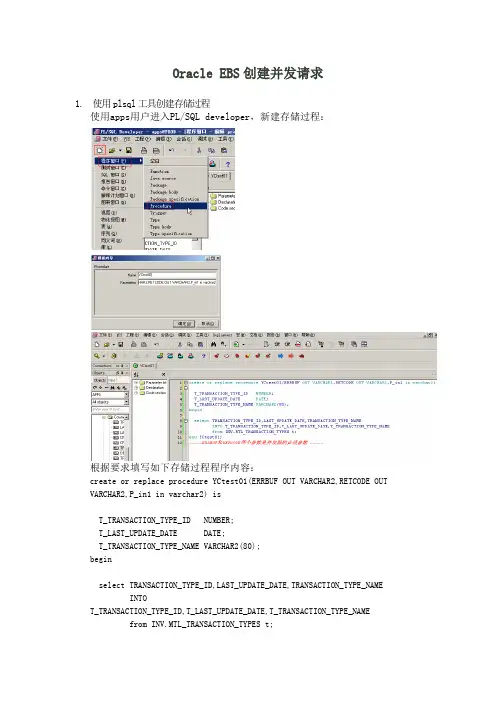Click the blue question mark Help icon
This screenshot has height=702, width=496.
(227, 164)
